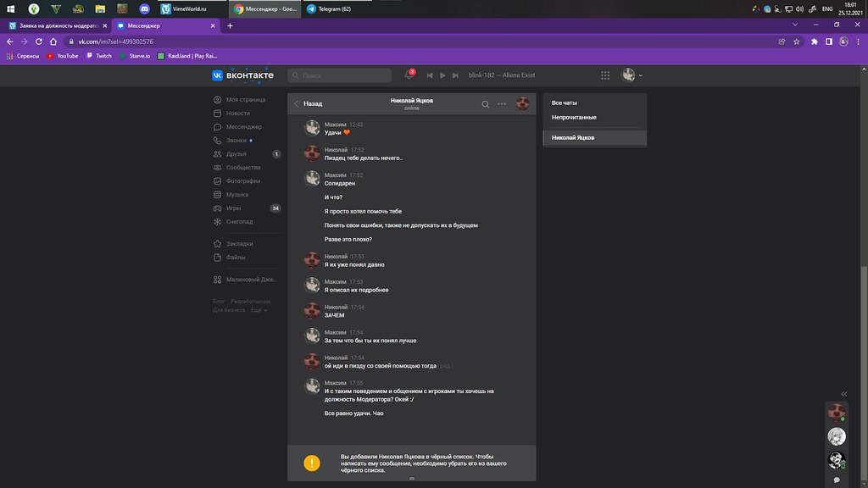Click the VKontakte logo

[x=243, y=75]
